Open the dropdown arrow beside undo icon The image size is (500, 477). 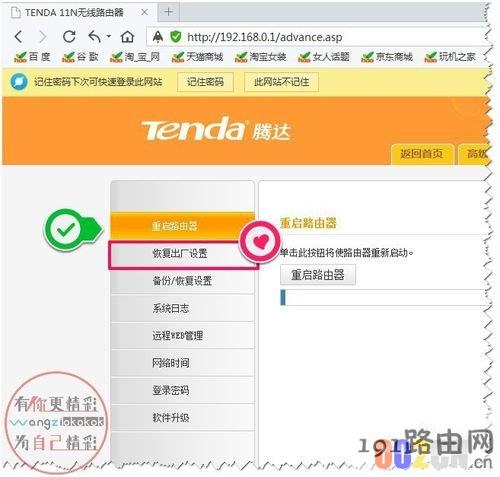pos(109,36)
